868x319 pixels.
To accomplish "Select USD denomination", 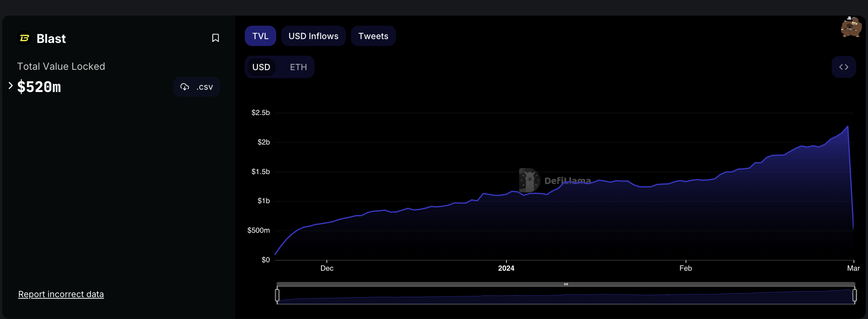I will coord(261,67).
